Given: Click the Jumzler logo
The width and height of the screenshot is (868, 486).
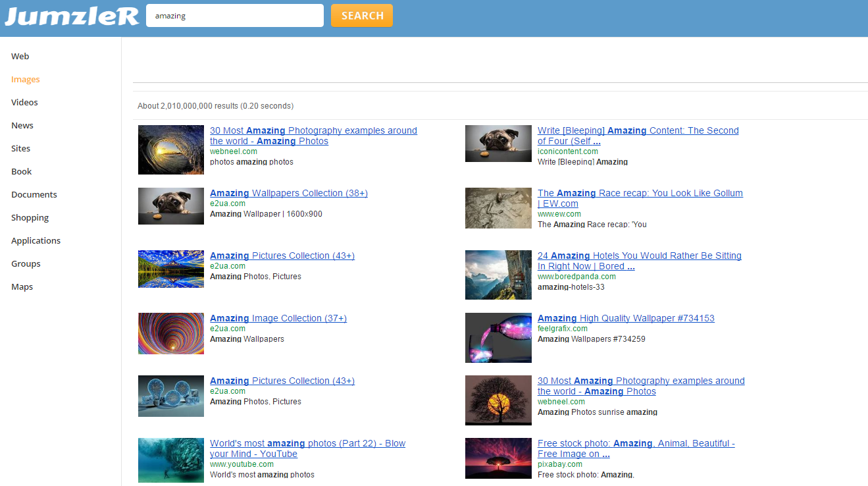Looking at the screenshot, I should [72, 16].
